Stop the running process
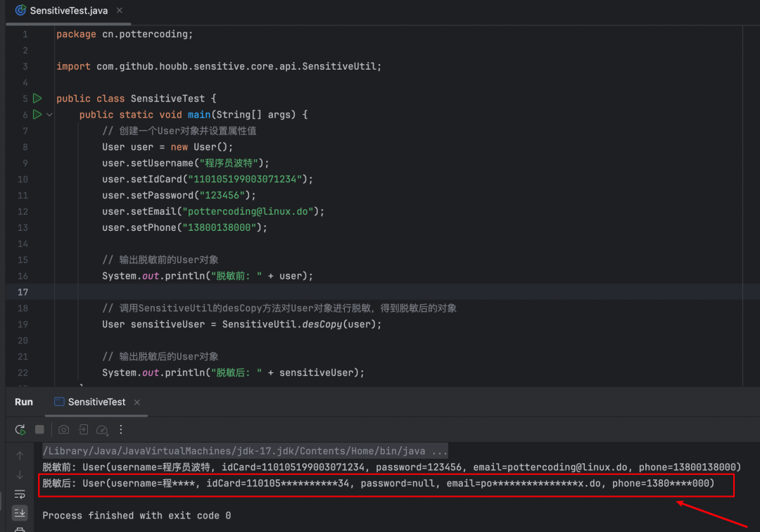 [x=39, y=430]
